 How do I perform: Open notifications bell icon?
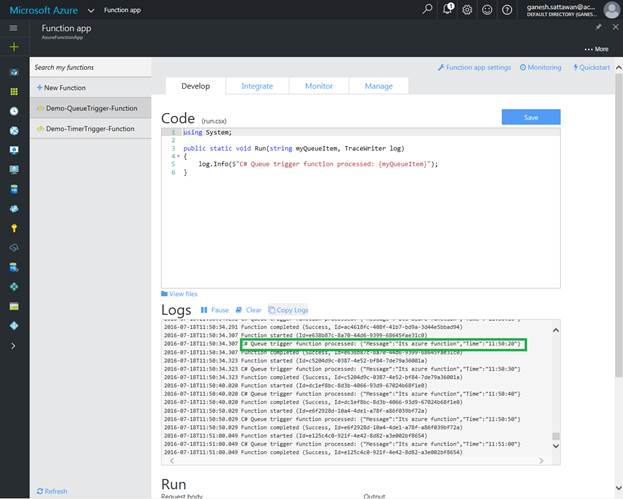(448, 10)
